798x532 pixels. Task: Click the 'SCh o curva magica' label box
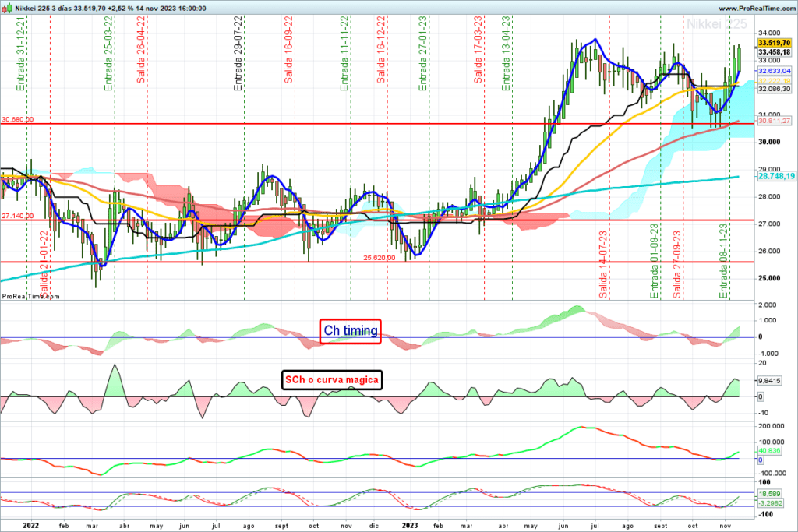pyautogui.click(x=332, y=380)
